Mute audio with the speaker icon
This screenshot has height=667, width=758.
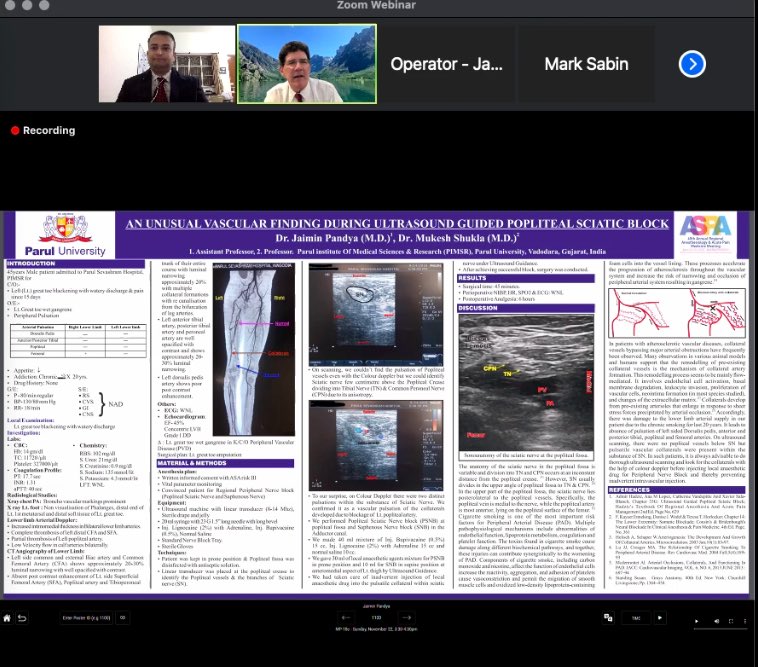pos(717,621)
